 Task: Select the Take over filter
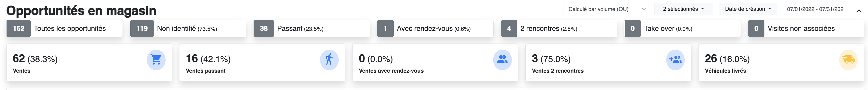[x=683, y=28]
